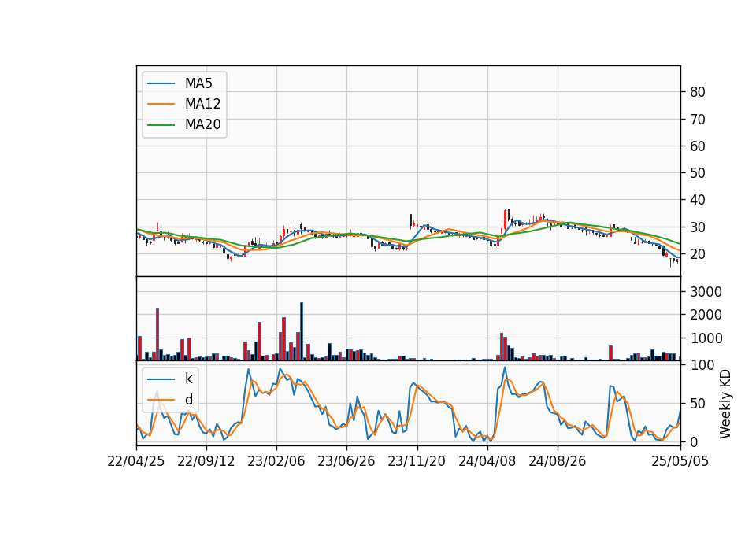The width and height of the screenshot is (756, 543).
Task: Click the k legend entry
Action: [x=170, y=379]
